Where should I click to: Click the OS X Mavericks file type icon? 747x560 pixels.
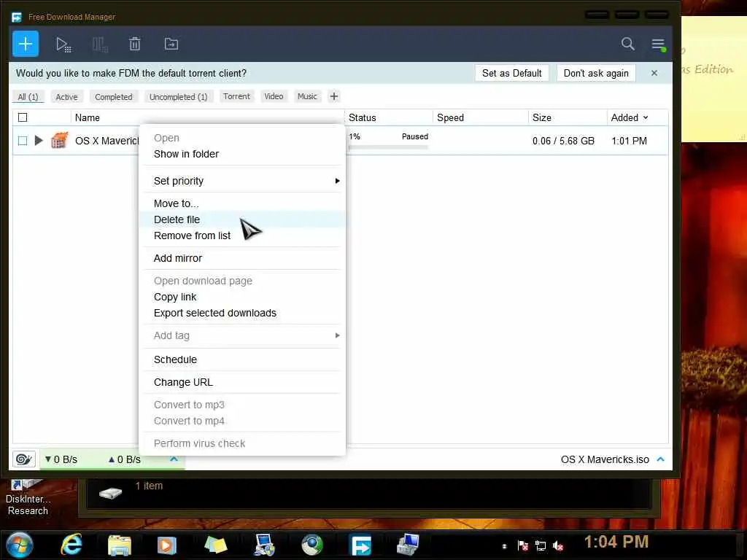point(60,141)
